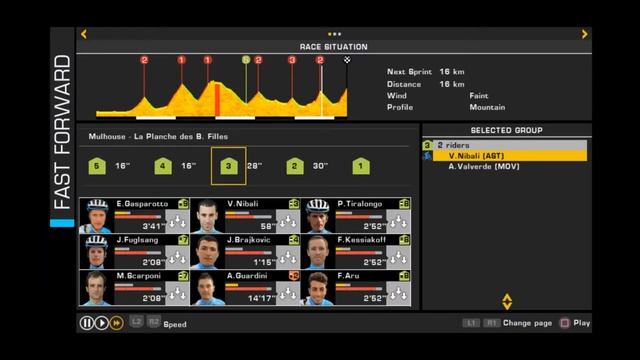Open V.Nibali rider portrait

[x=207, y=216]
